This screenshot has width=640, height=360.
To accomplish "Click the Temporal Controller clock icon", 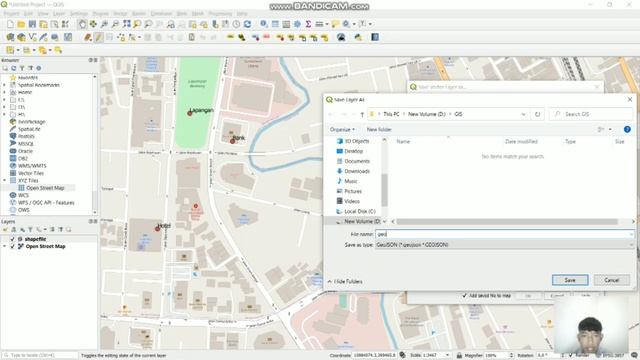I will (x=236, y=24).
